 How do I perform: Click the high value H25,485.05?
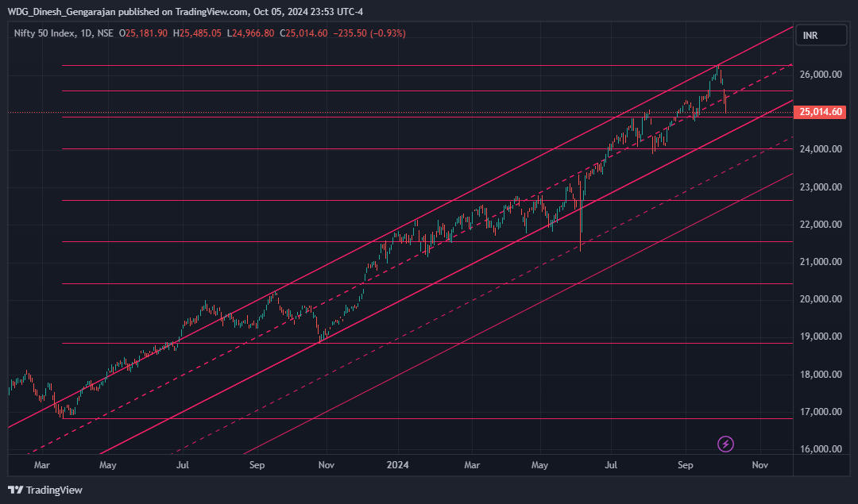[197, 33]
